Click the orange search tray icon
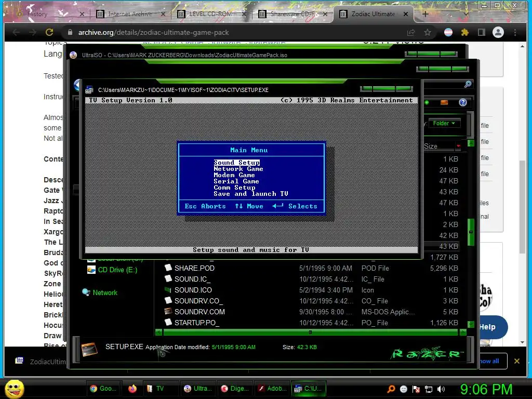Viewport: 532px width, 399px height. 391,389
